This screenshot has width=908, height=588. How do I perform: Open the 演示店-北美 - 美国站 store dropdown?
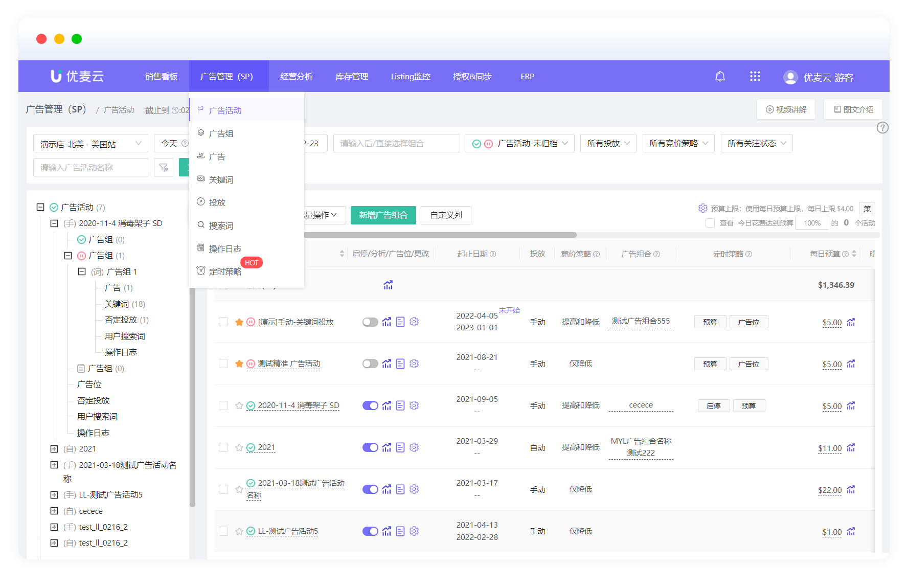pos(90,144)
